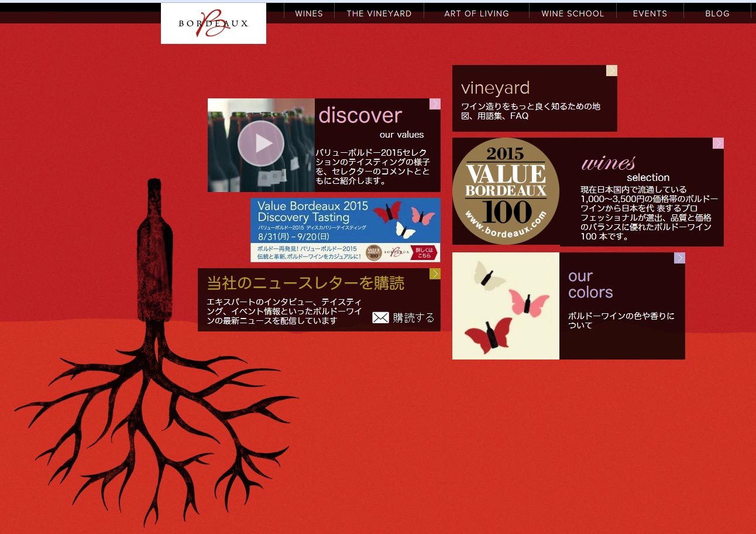Open the ART OF LIVING menu
756x534 pixels.
pos(476,13)
